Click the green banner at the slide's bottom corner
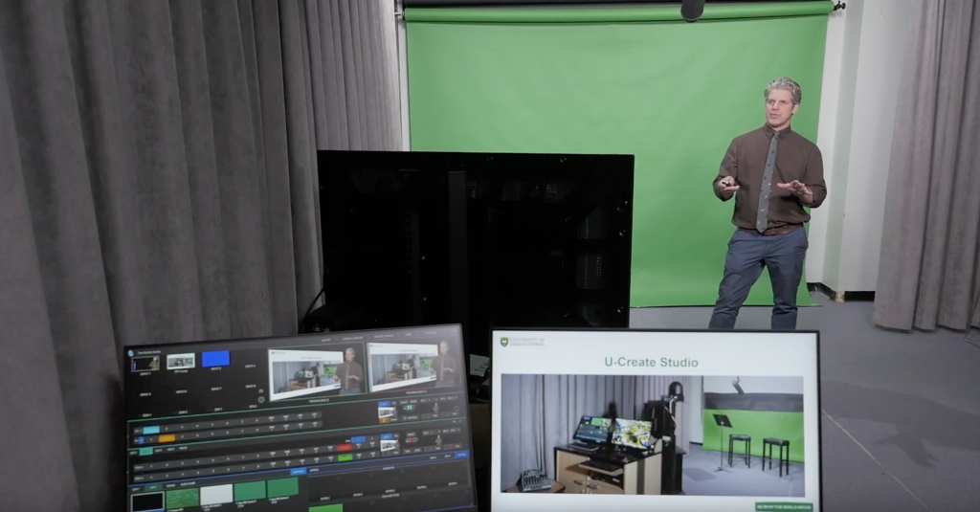The height and width of the screenshot is (512, 980). [785, 506]
